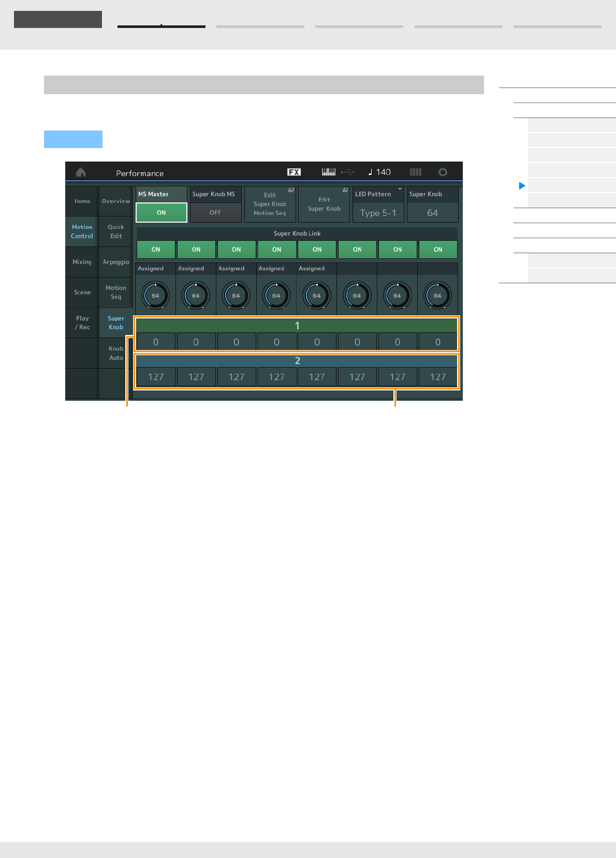Switch to the Arpeggio sub-tab
616x858 pixels.
[x=116, y=262]
